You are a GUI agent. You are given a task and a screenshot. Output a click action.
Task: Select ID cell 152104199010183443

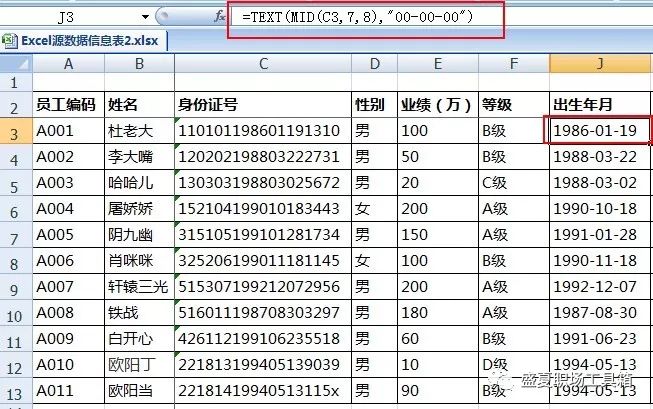263,209
